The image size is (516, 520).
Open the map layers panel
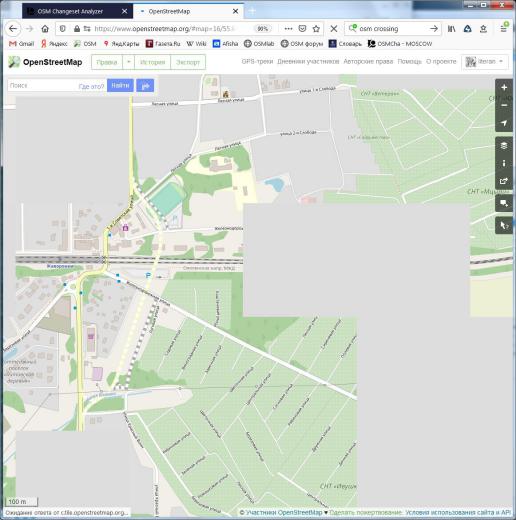click(x=504, y=145)
